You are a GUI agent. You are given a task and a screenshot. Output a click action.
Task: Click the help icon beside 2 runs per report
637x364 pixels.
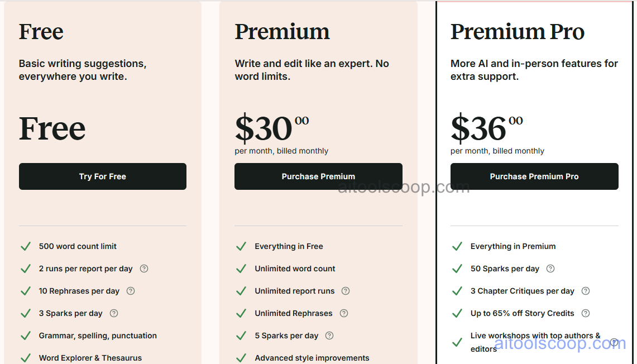coord(144,269)
